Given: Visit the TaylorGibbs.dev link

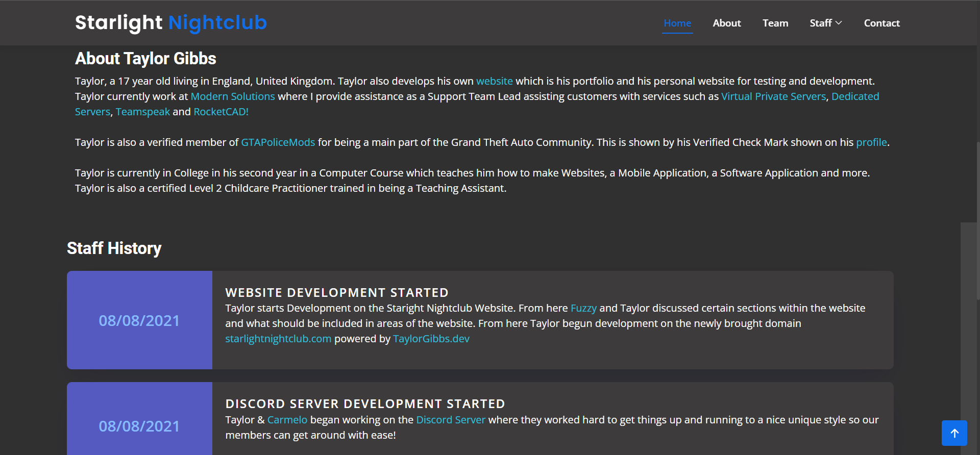Looking at the screenshot, I should (431, 339).
